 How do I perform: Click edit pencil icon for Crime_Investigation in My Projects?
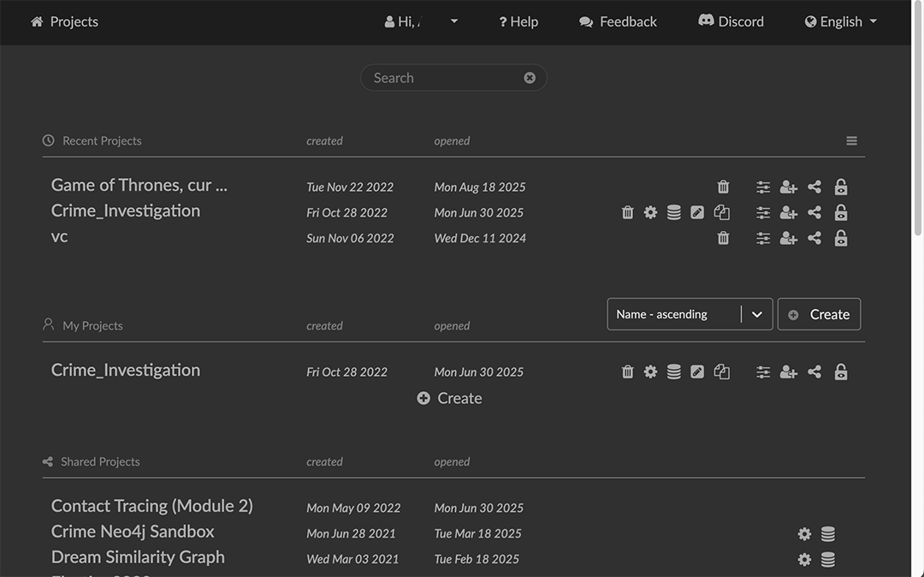point(697,372)
